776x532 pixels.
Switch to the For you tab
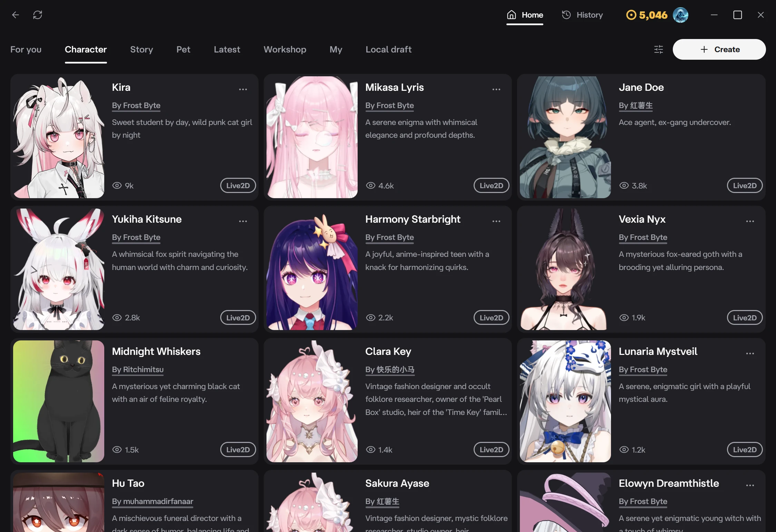[x=26, y=49]
